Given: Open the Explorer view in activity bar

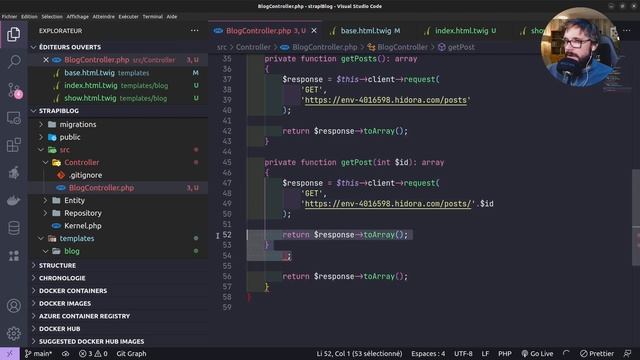Looking at the screenshot, I should [13, 34].
